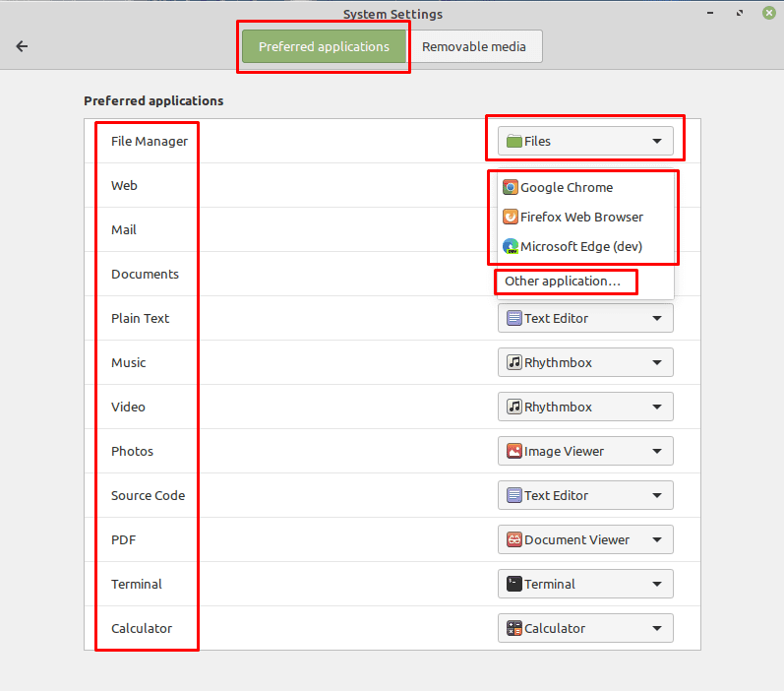This screenshot has width=784, height=691.
Task: Expand the Calculator application dropdown arrow
Action: [657, 628]
